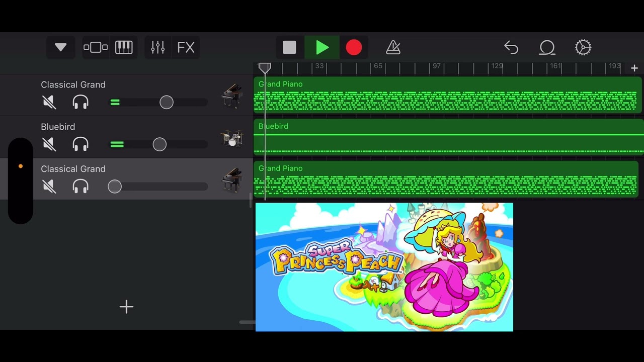Jump to bar 65 on the ruler
This screenshot has width=644, height=362.
(x=378, y=66)
